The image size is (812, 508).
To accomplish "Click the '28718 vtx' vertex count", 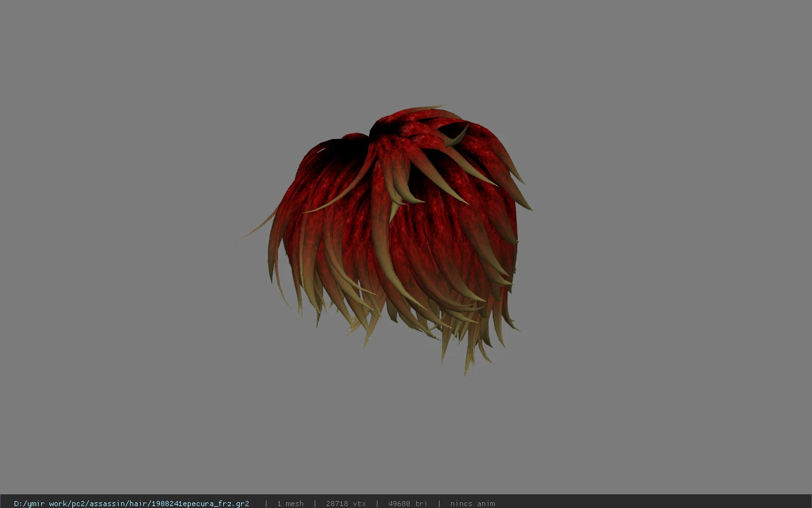I will point(346,504).
